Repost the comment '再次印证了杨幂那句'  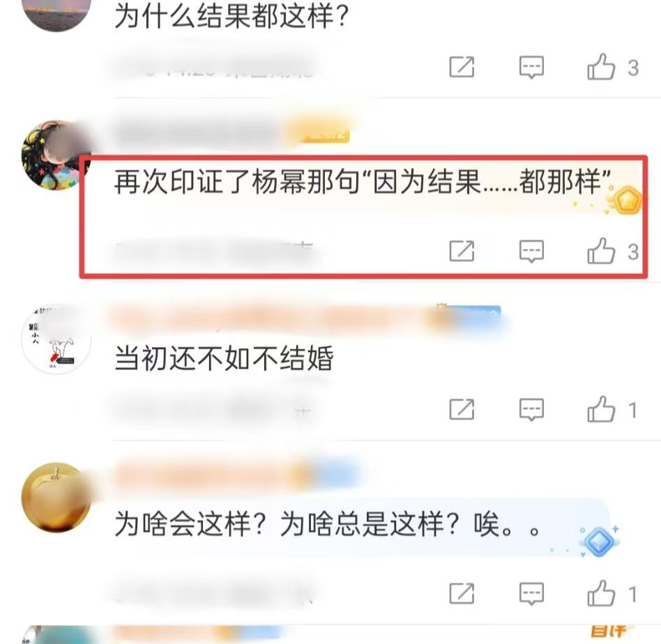coord(462,251)
